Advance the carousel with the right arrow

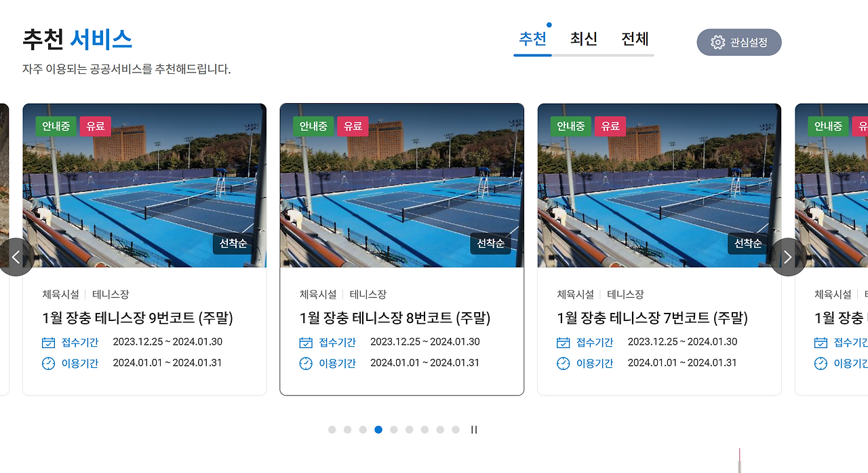click(x=787, y=257)
